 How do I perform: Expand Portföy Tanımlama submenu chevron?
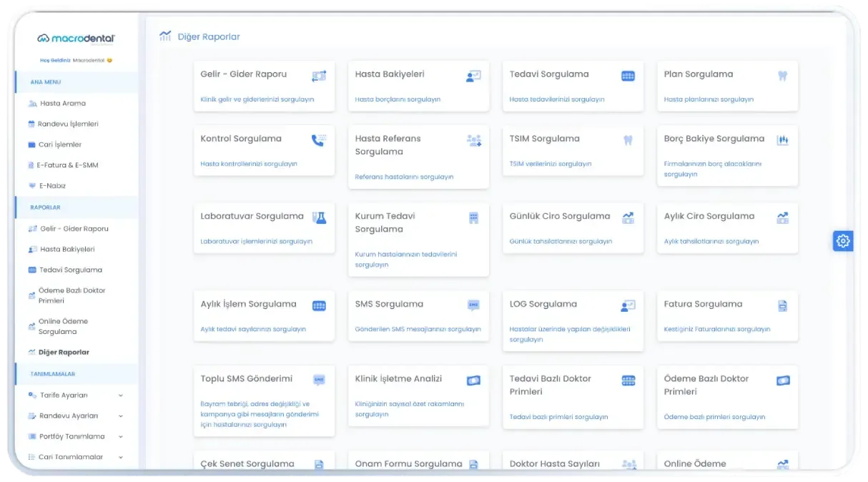coord(120,437)
